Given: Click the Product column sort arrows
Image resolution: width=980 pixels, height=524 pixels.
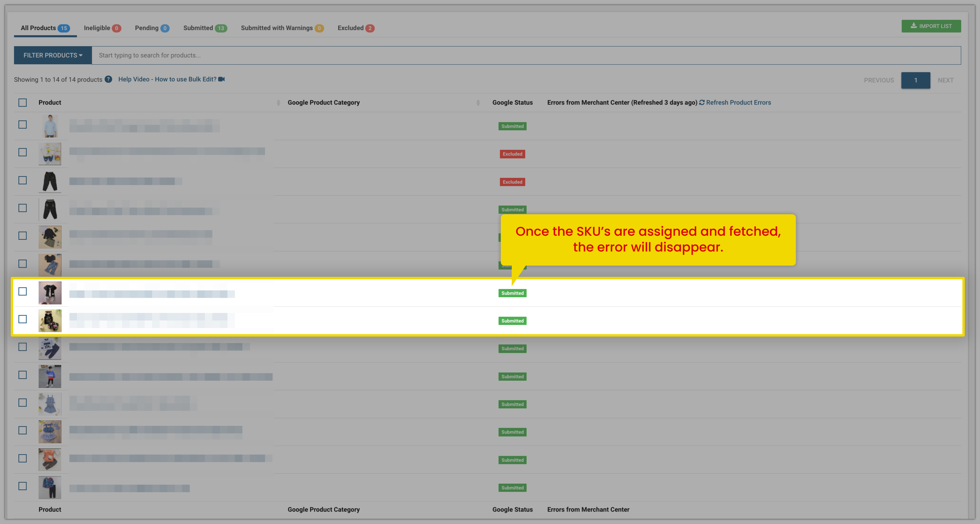Looking at the screenshot, I should 278,102.
